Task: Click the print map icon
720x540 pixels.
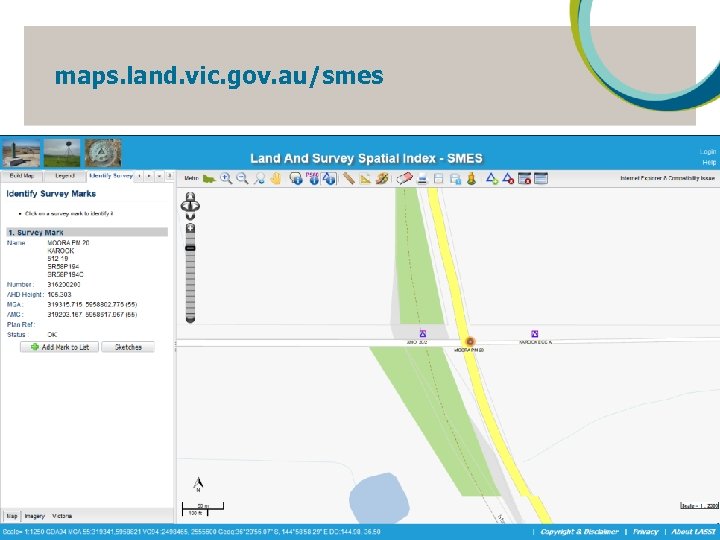Action: point(422,179)
